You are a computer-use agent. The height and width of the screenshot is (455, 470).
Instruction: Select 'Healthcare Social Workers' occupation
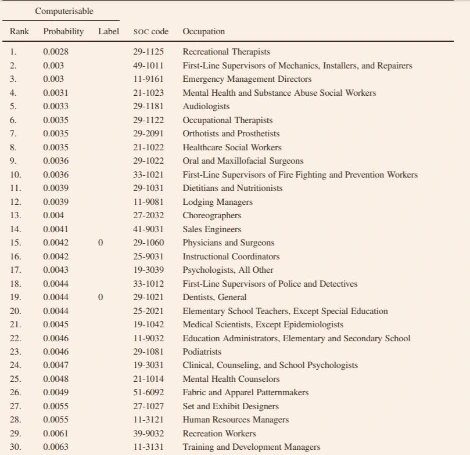[232, 147]
